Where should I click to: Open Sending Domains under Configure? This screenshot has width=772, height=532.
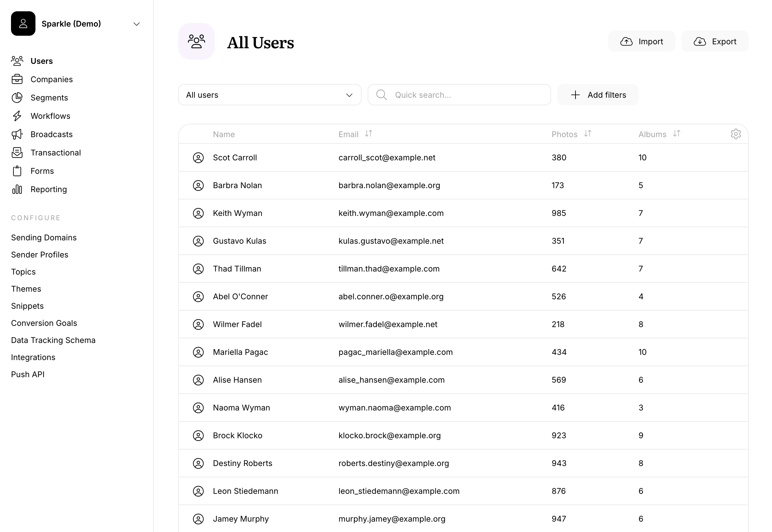coord(44,237)
